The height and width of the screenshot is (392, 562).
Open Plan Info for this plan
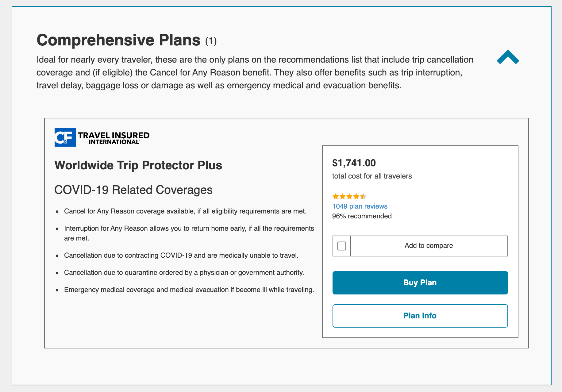point(420,316)
